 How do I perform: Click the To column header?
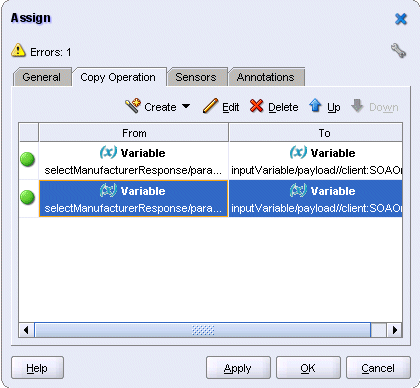[x=316, y=133]
